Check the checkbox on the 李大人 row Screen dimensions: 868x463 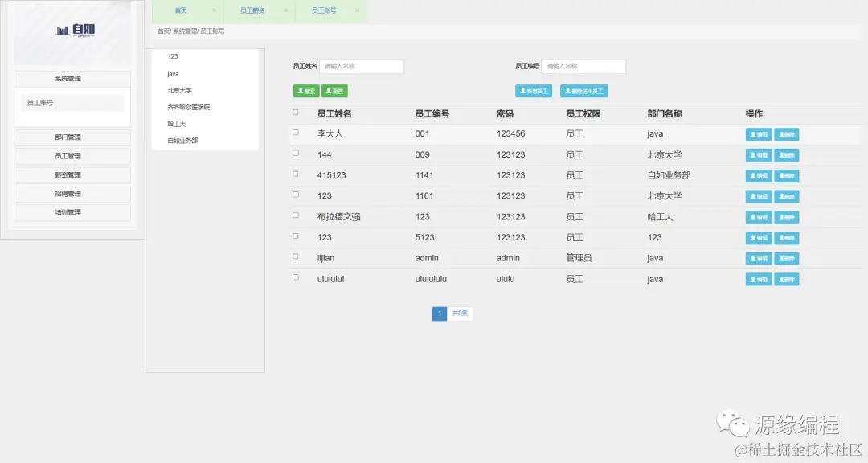point(296,133)
